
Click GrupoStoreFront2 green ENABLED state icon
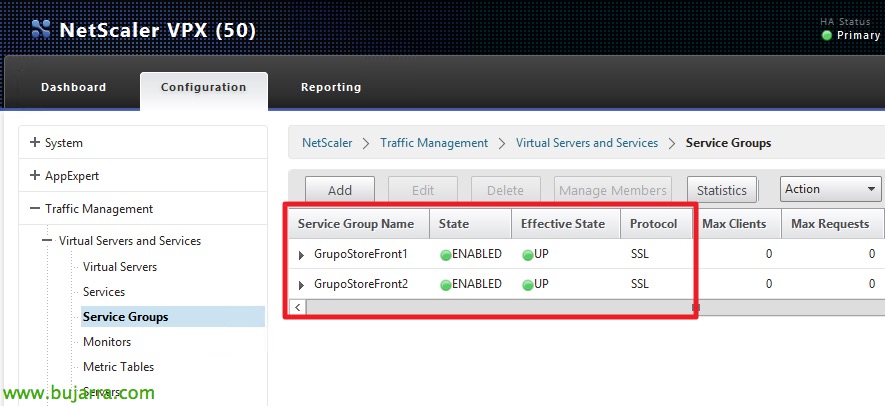pos(445,285)
